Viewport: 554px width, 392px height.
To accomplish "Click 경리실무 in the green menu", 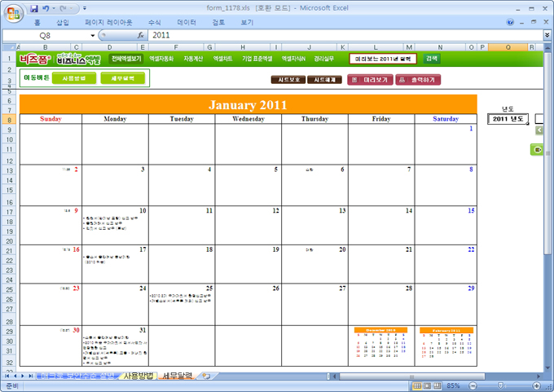I will pyautogui.click(x=324, y=59).
